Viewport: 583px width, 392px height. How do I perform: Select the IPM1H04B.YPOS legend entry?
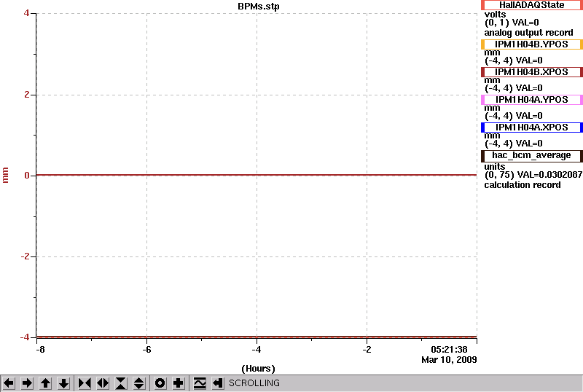pos(532,44)
